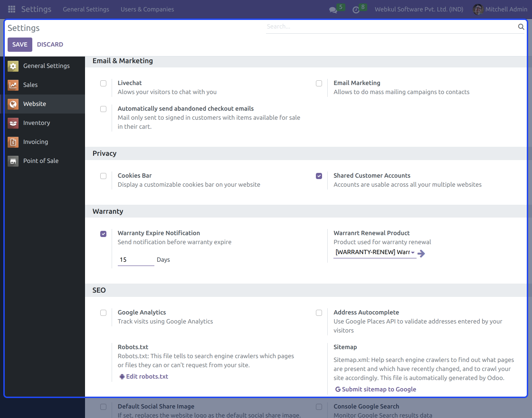Click the SAVE button
This screenshot has height=418, width=532.
(20, 45)
